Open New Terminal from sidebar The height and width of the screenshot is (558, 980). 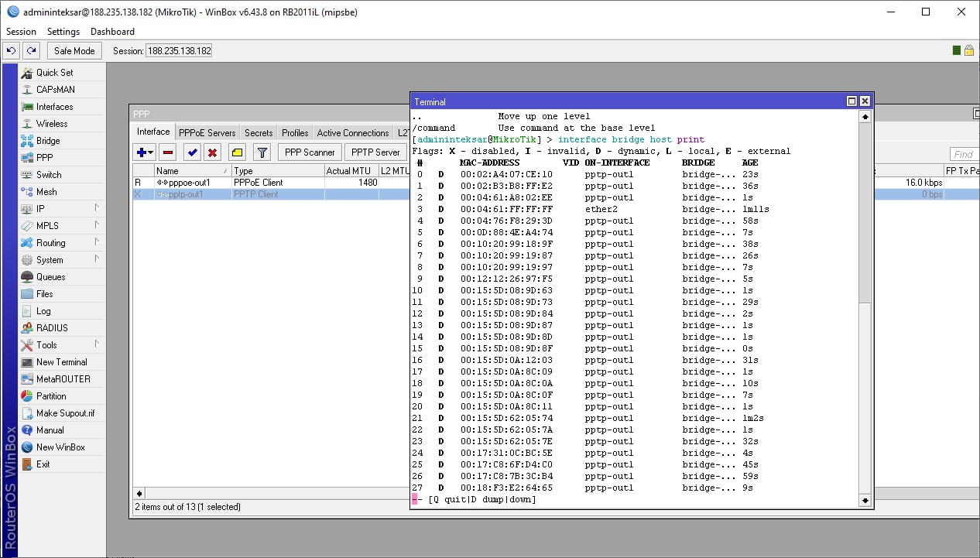coord(62,362)
